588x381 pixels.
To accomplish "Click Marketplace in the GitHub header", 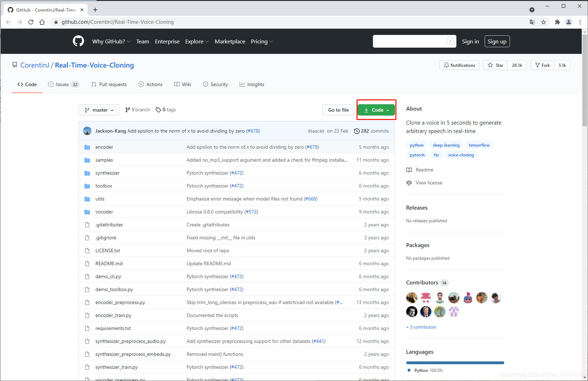I will pos(230,41).
